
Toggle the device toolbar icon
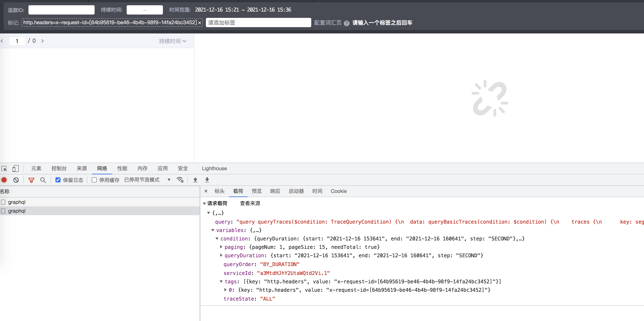point(16,168)
